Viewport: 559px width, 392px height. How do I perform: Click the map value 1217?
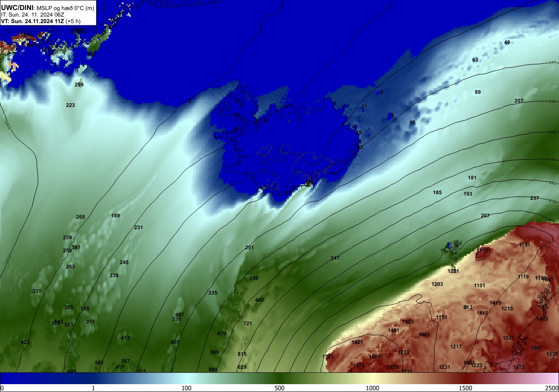pyautogui.click(x=456, y=347)
